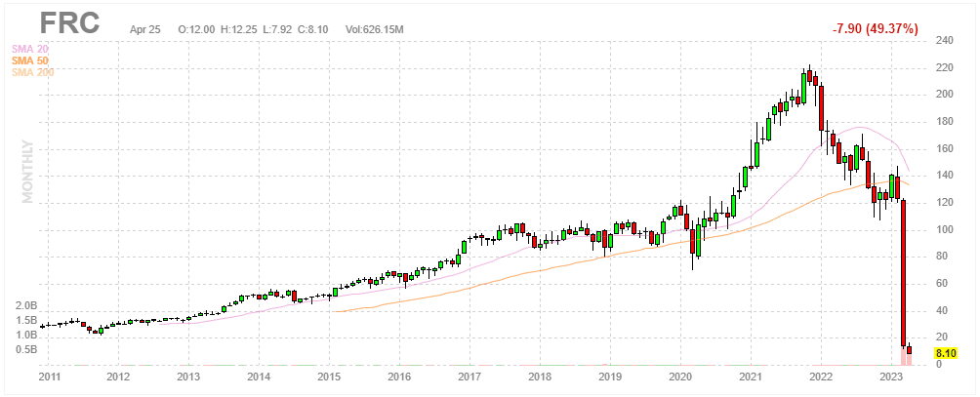Click the red -7.90 (49.37%) change value
Screen dimensions: 980x397
point(875,28)
